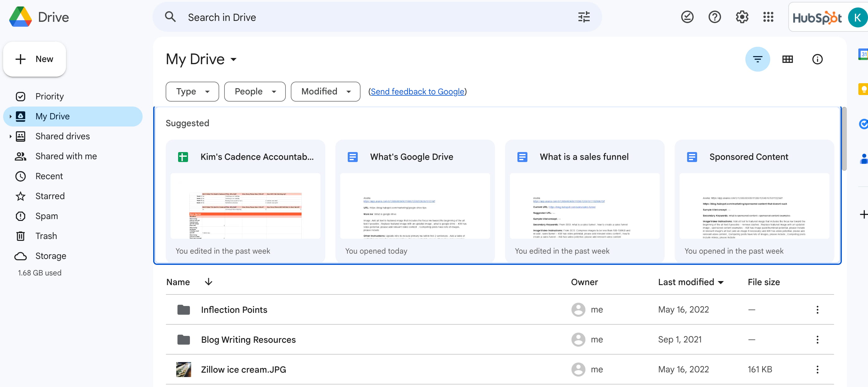Screen dimensions: 868x387
Task: Open the Starred files section
Action: (x=50, y=195)
